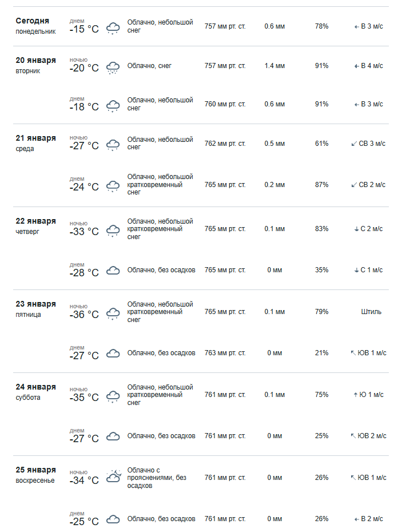This screenshot has height=532, width=406.
Task: Click the 1.4 мм precipitation value
Action: [x=274, y=66]
